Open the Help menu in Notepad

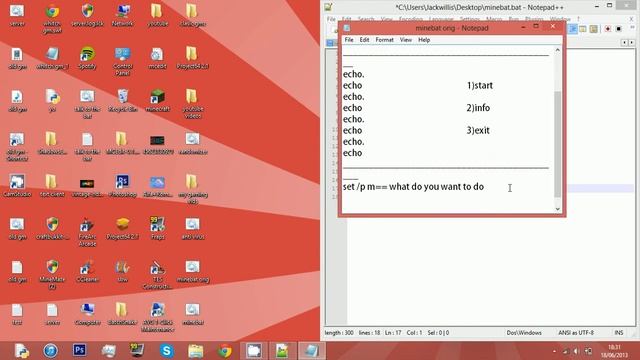[x=424, y=40]
